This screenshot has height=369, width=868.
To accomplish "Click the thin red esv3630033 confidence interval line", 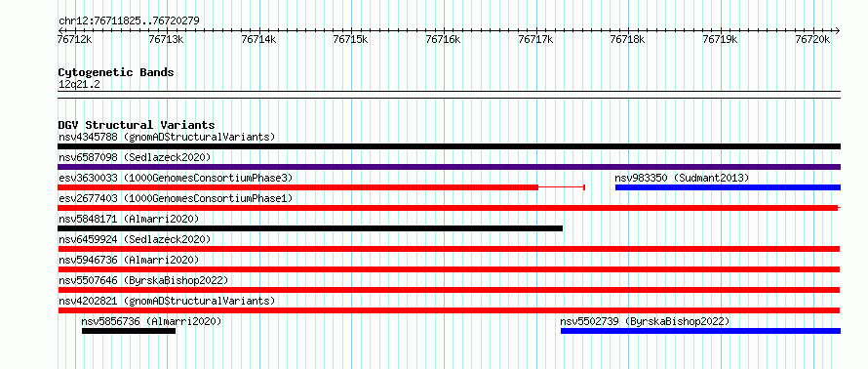I will click(562, 187).
